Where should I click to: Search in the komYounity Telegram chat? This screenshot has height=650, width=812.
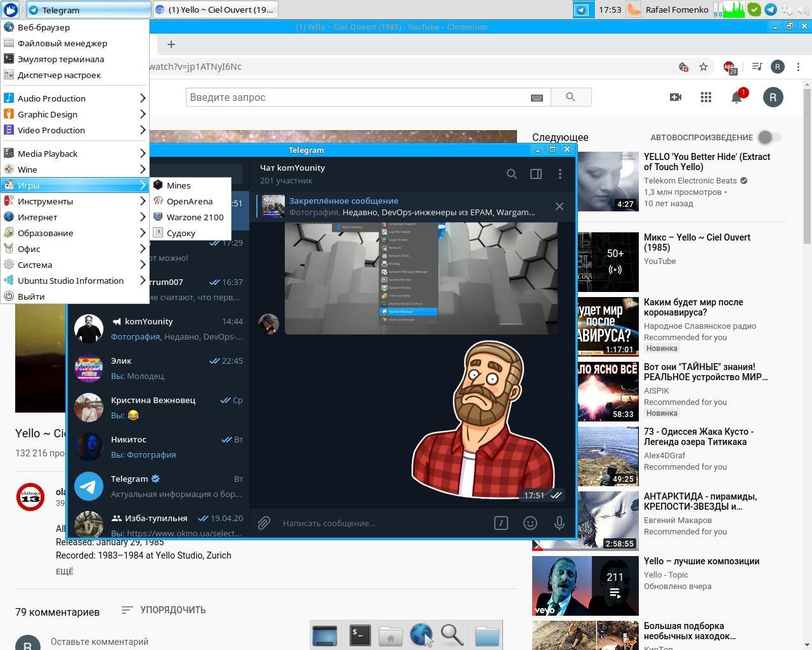point(511,174)
